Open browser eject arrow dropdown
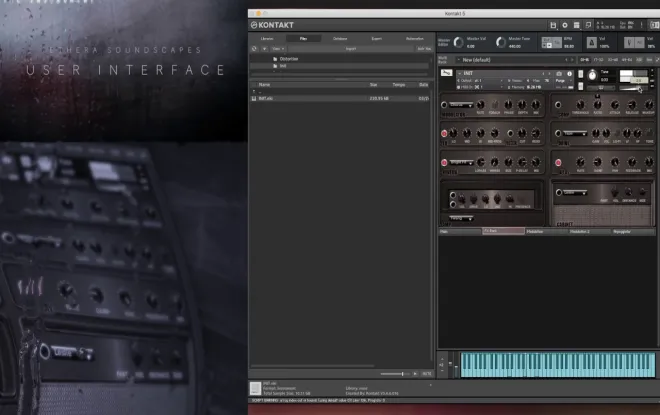 coord(264,49)
